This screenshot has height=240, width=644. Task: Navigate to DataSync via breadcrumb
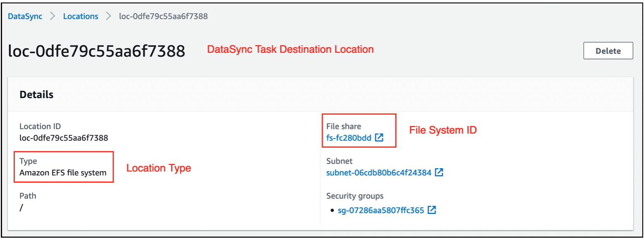click(x=25, y=16)
